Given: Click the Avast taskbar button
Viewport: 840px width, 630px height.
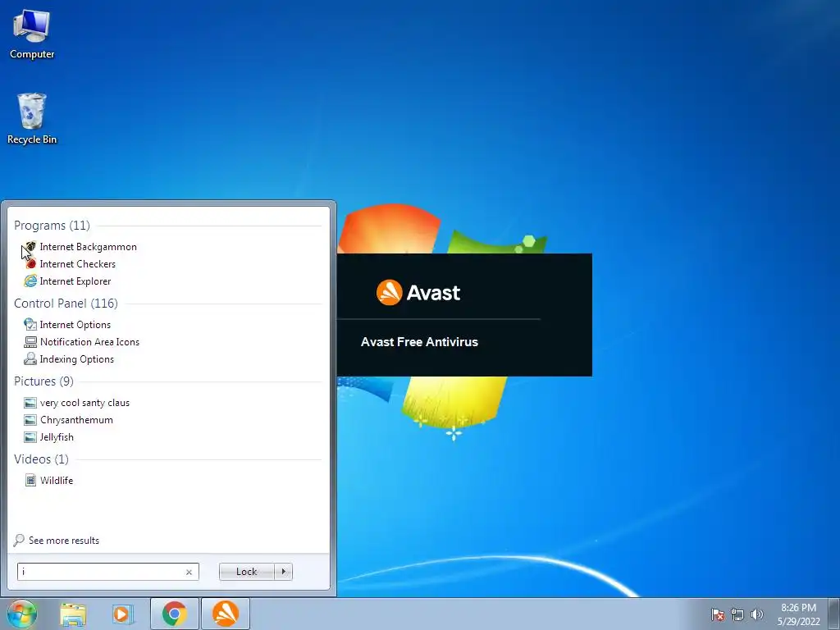Looking at the screenshot, I should click(x=226, y=614).
